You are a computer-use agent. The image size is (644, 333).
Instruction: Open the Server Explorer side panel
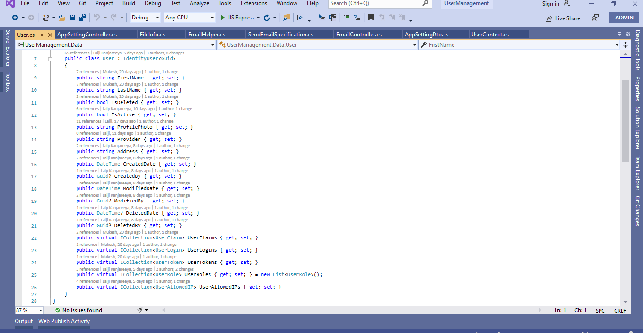[7, 48]
